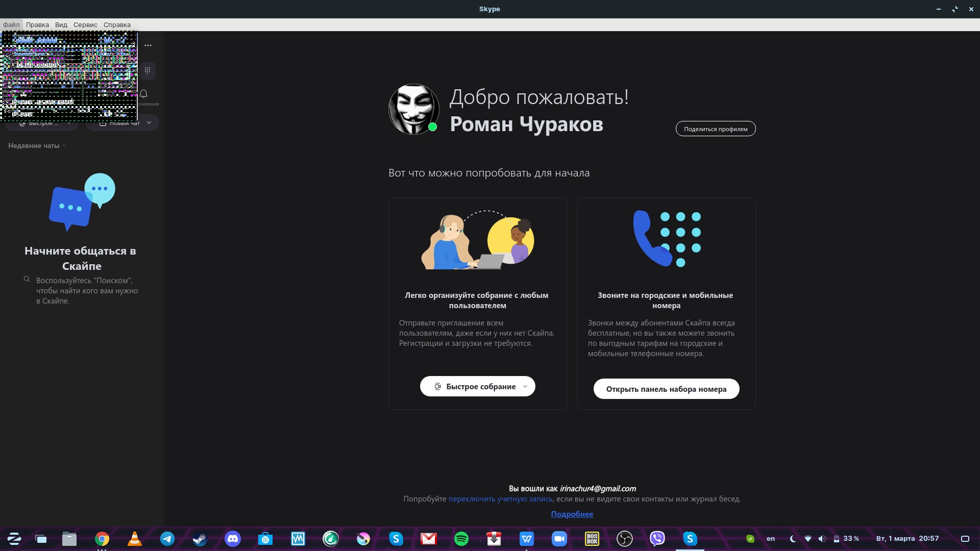Click the переключить учетную запись link

point(500,499)
